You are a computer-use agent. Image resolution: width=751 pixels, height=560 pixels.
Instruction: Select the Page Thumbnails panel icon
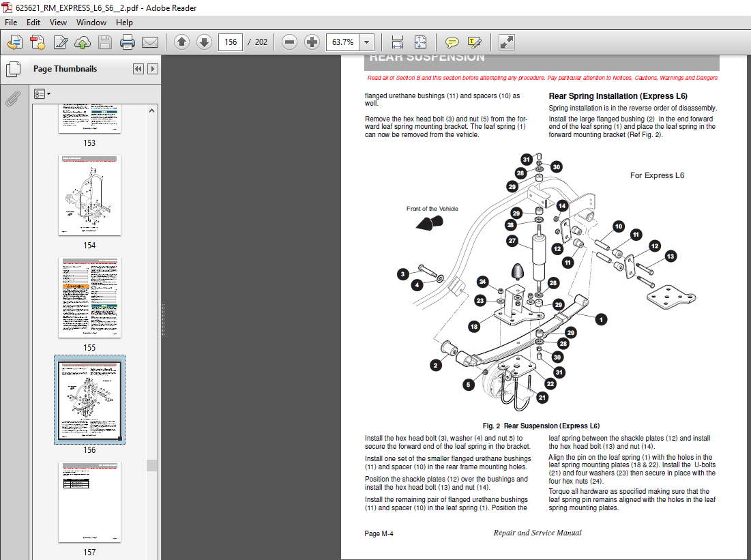(14, 69)
